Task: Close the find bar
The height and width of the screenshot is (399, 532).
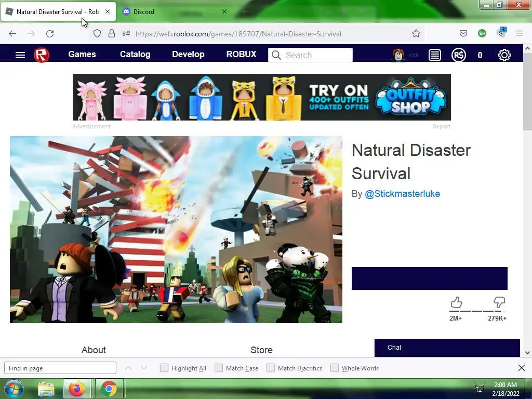Action: (x=522, y=368)
